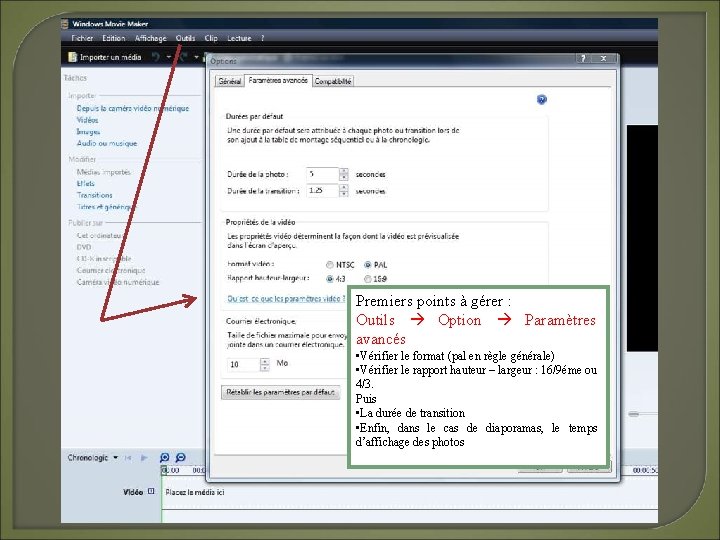Viewport: 720px width, 540px height.
Task: Click Rétablir les paramètres par défaut
Action: coord(281,393)
